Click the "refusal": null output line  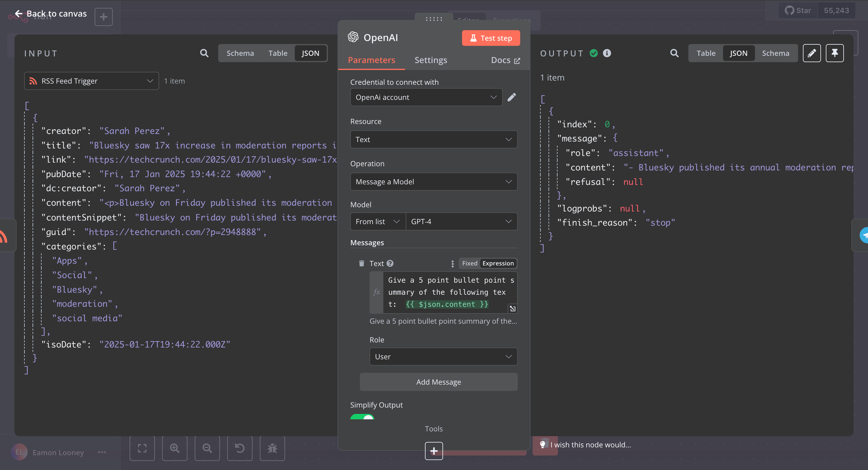(x=604, y=182)
